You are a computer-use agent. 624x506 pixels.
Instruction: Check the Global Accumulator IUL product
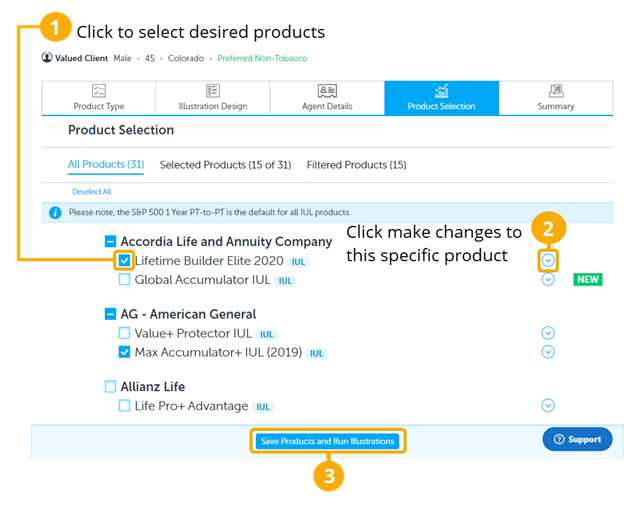click(x=124, y=279)
